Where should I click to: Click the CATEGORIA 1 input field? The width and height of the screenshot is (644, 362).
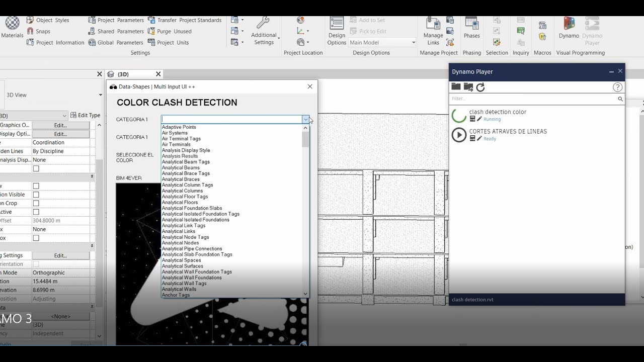(231, 120)
